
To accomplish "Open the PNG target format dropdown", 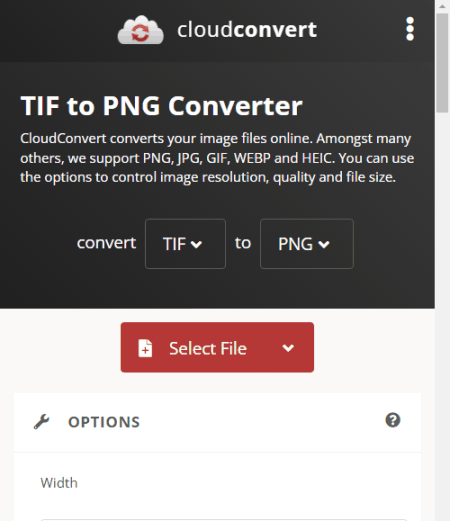I will (x=307, y=244).
